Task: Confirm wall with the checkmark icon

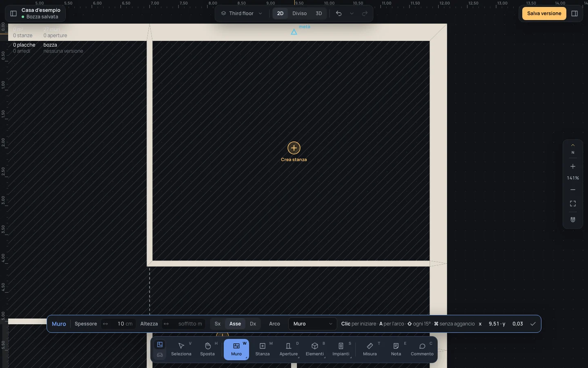Action: click(533, 324)
